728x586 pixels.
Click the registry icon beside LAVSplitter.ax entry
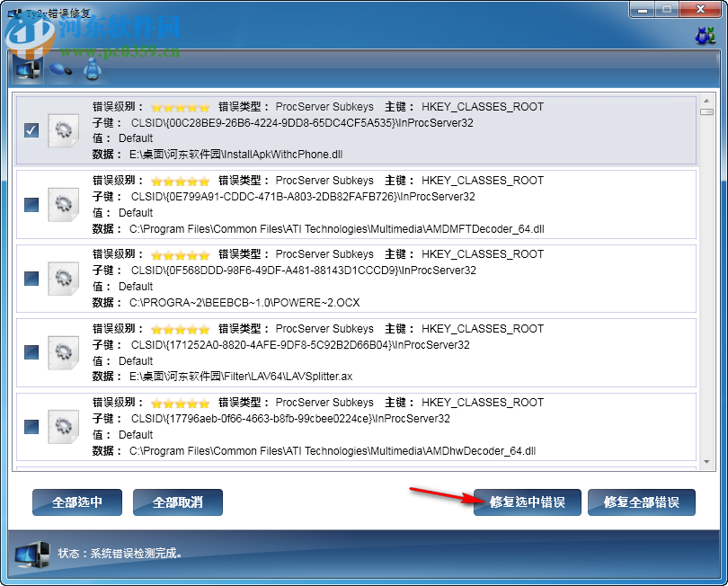(x=63, y=352)
